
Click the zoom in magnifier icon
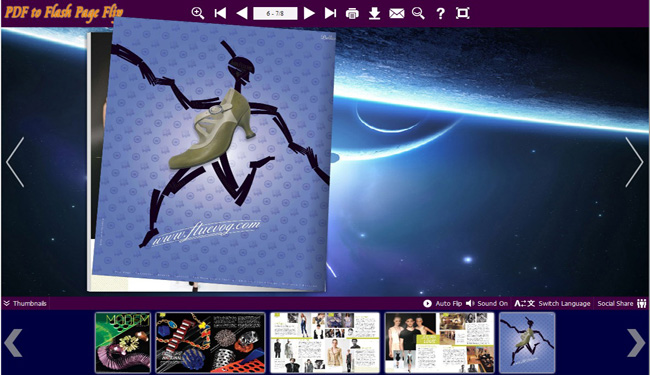point(198,13)
